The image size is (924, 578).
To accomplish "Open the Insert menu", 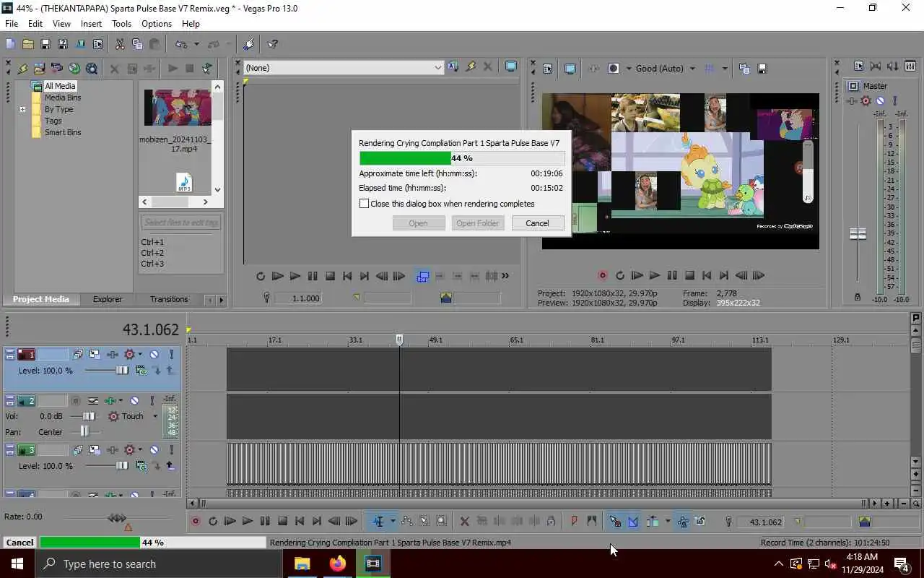I will (x=91, y=24).
